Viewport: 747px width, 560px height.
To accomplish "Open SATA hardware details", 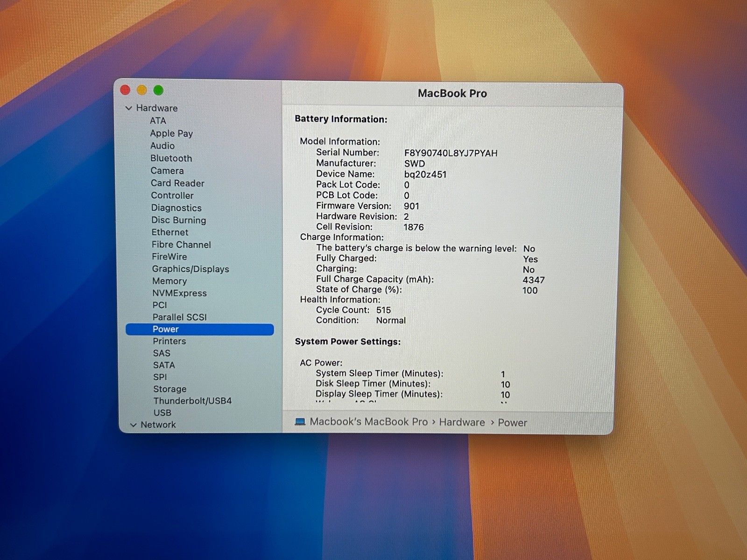I will pos(164,365).
